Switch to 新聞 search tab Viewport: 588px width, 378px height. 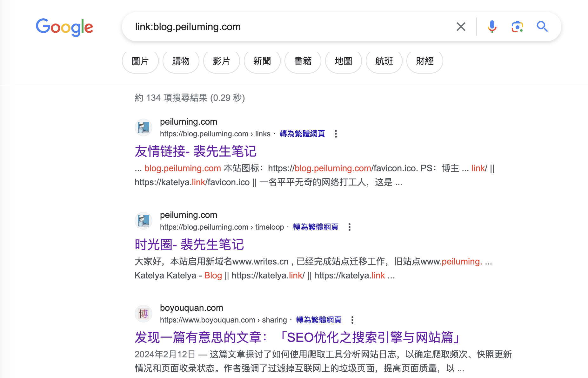pyautogui.click(x=262, y=61)
